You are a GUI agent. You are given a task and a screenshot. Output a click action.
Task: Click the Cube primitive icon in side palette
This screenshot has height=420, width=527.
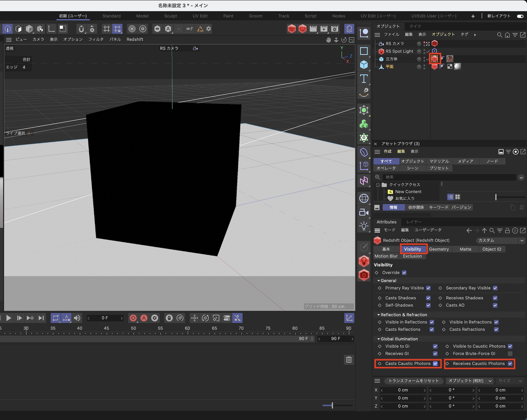[x=364, y=65]
